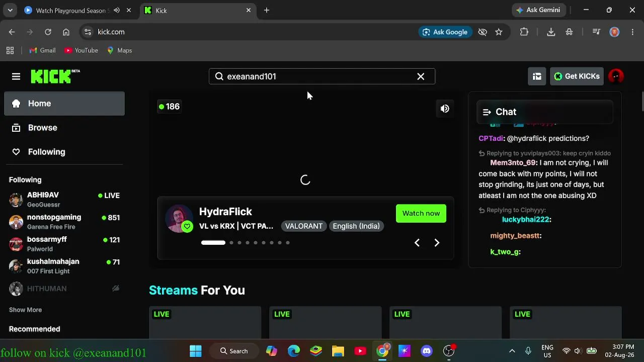The width and height of the screenshot is (644, 362).
Task: Open the Chrome downloads icon
Action: click(x=551, y=32)
